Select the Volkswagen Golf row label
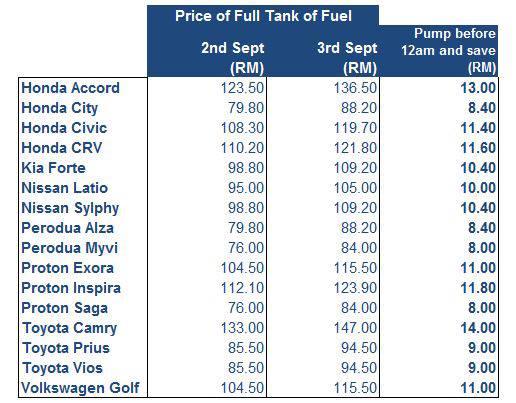The width and height of the screenshot is (516, 403). pyautogui.click(x=80, y=388)
